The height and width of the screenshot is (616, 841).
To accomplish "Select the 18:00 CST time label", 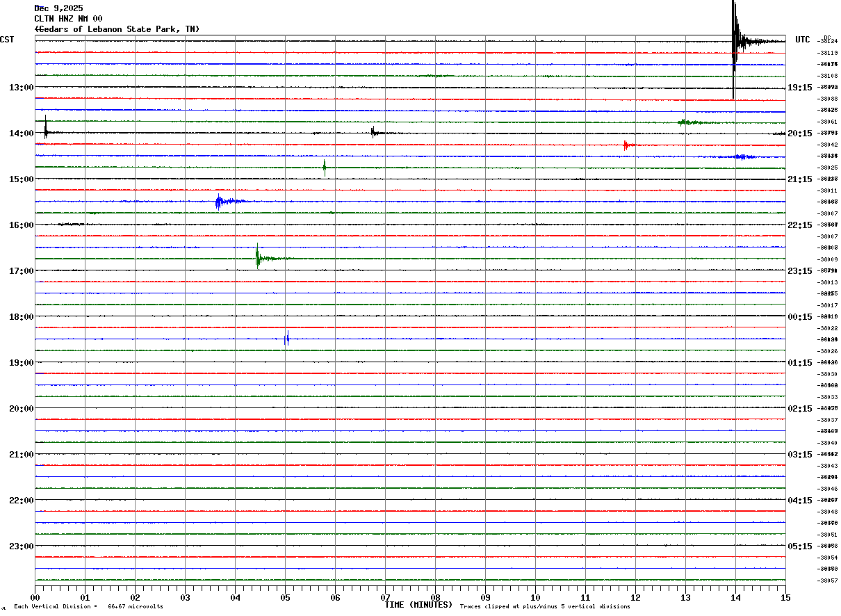I will (x=21, y=317).
